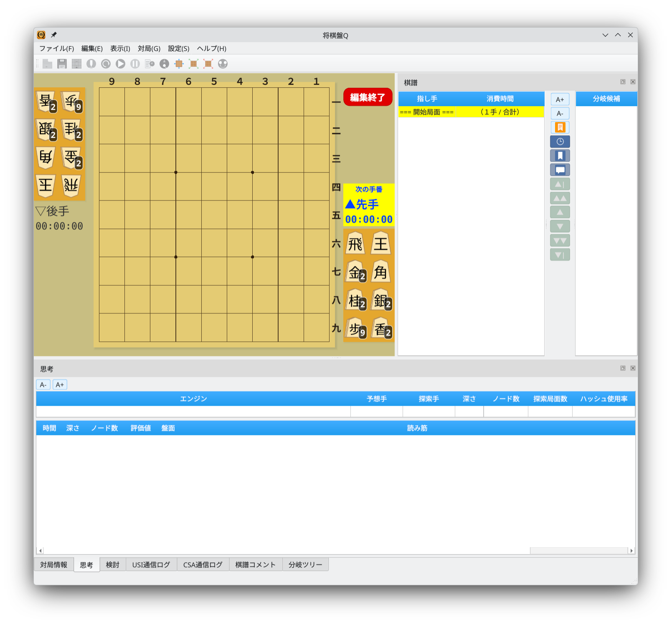Toggle the comment speech bubble button
This screenshot has width=672, height=625.
pos(560,170)
